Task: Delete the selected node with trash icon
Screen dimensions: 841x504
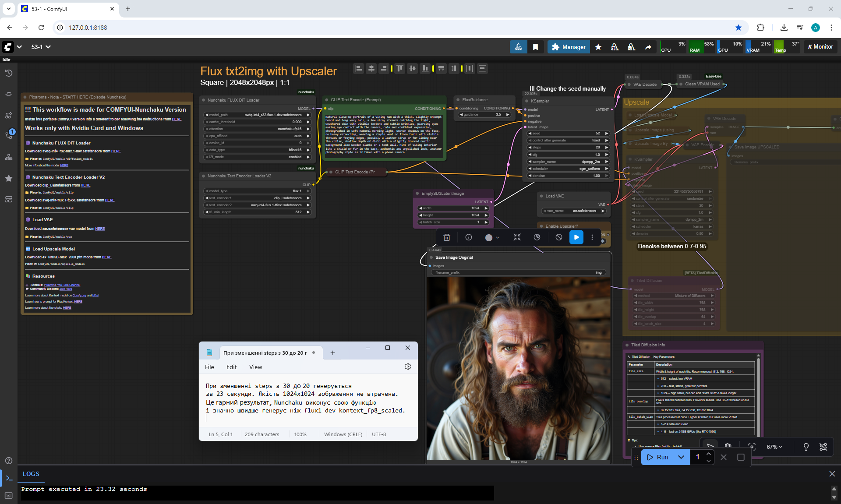Action: click(447, 237)
